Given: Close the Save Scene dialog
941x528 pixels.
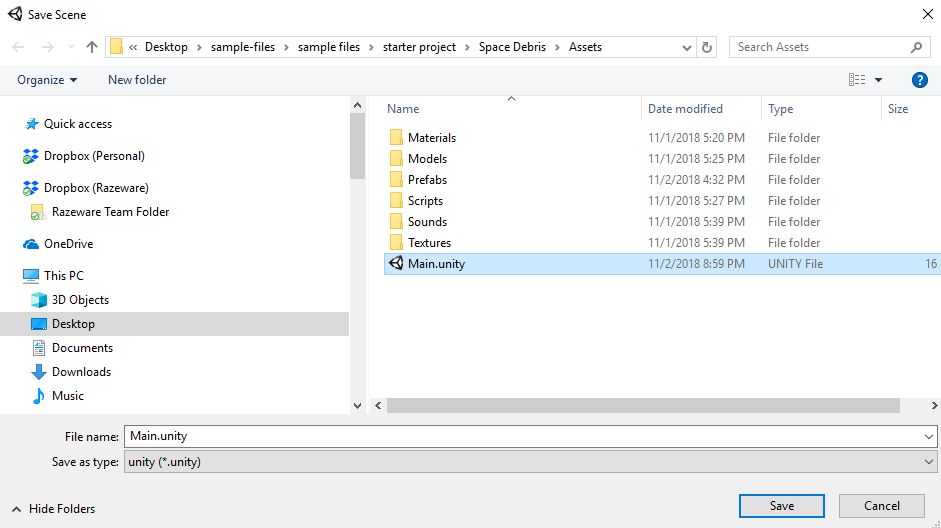Looking at the screenshot, I should point(927,14).
